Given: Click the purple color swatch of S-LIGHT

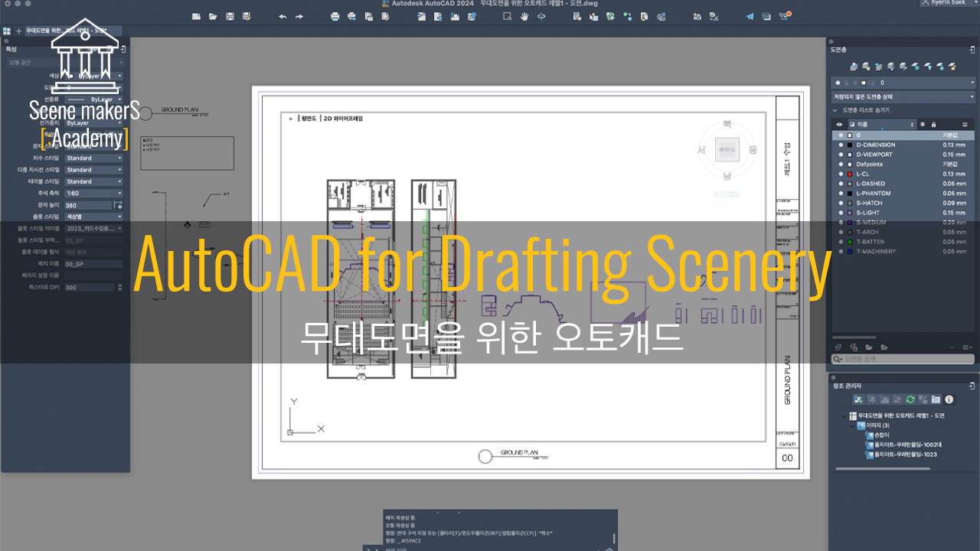Looking at the screenshot, I should [x=850, y=213].
